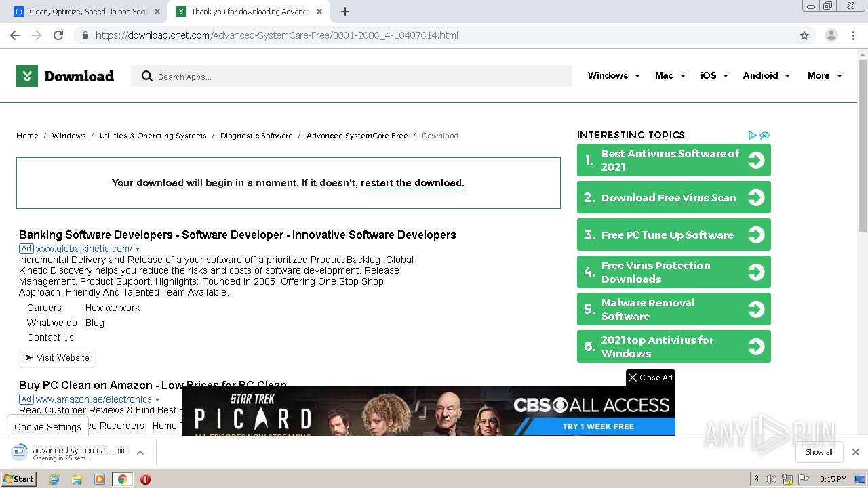The image size is (868, 488).
Task: Open the Windows Start button
Action: pos(19,479)
